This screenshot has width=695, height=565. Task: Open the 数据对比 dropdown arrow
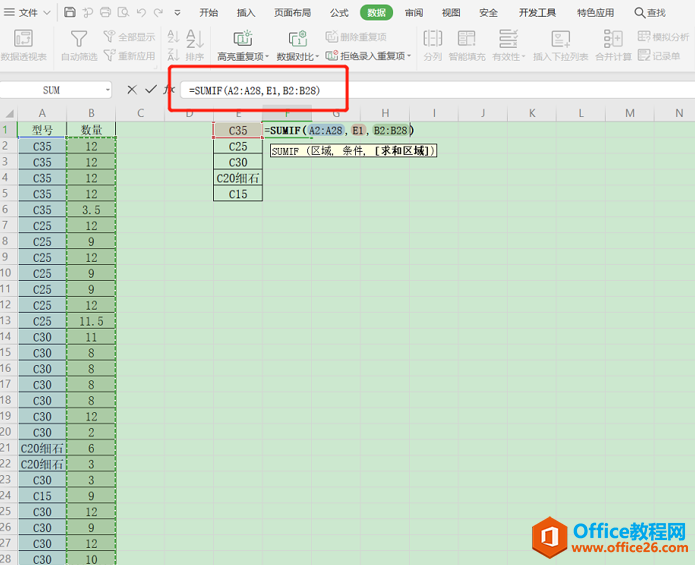pos(317,56)
